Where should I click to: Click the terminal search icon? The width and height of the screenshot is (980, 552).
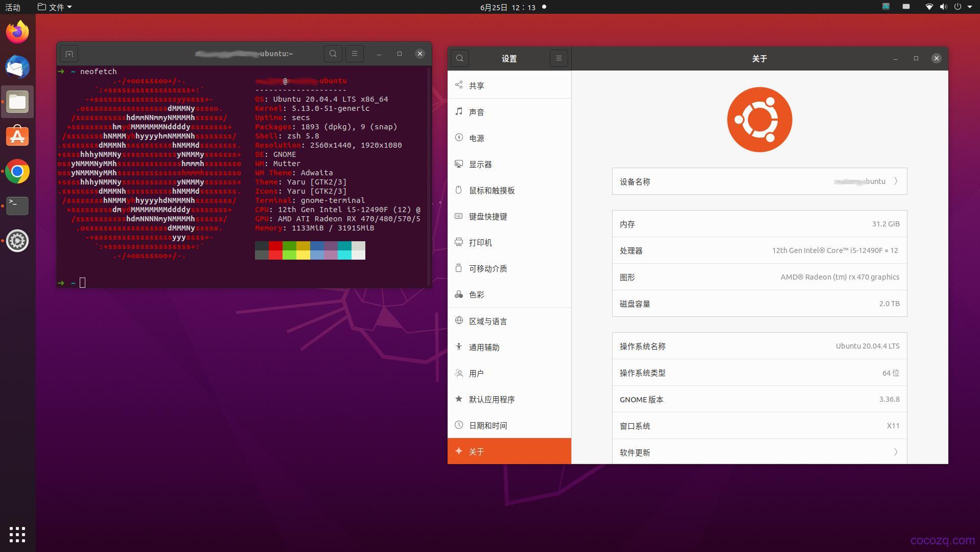coord(333,53)
